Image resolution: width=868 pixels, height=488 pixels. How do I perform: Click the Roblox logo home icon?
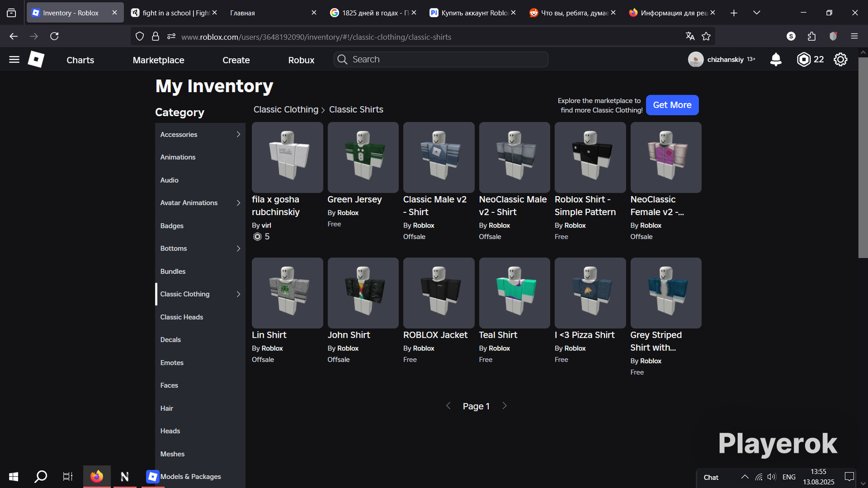[36, 60]
